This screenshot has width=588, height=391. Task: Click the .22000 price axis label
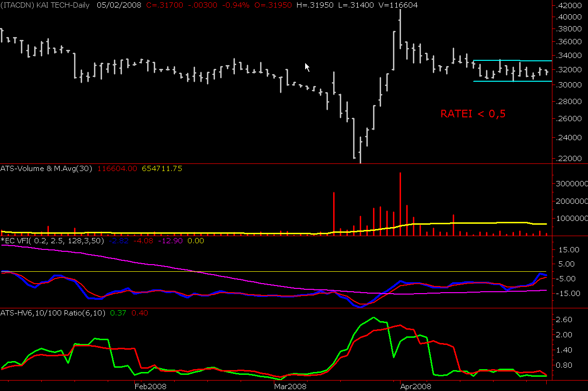(x=569, y=158)
